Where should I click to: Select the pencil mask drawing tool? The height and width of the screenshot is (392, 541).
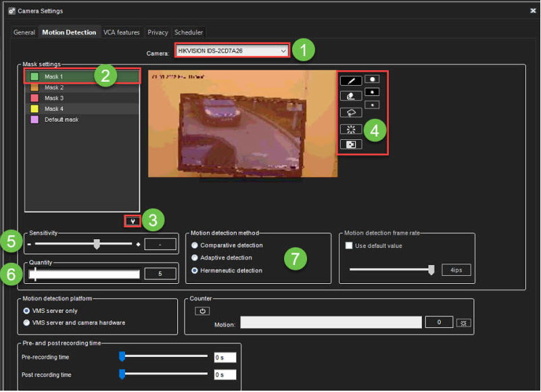pos(350,80)
